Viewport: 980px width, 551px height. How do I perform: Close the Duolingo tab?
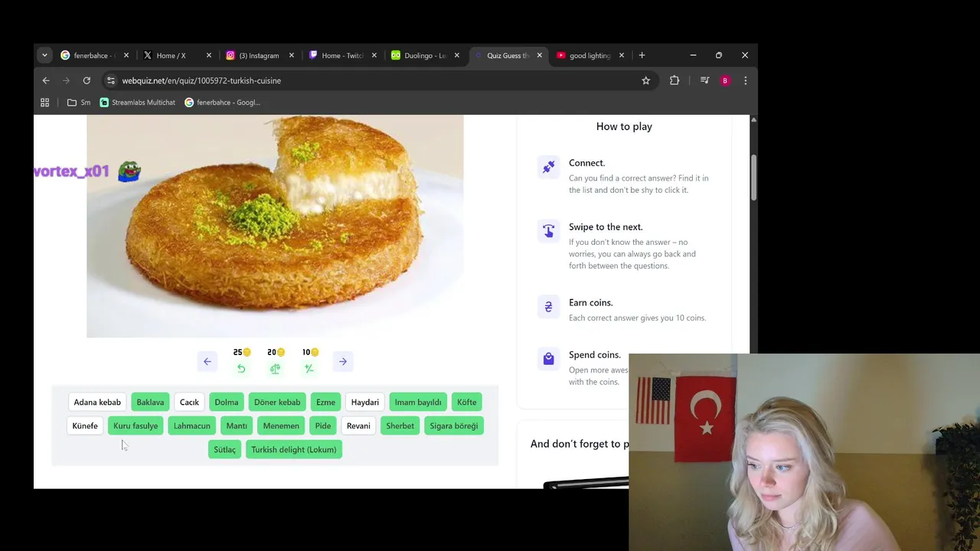(x=457, y=55)
